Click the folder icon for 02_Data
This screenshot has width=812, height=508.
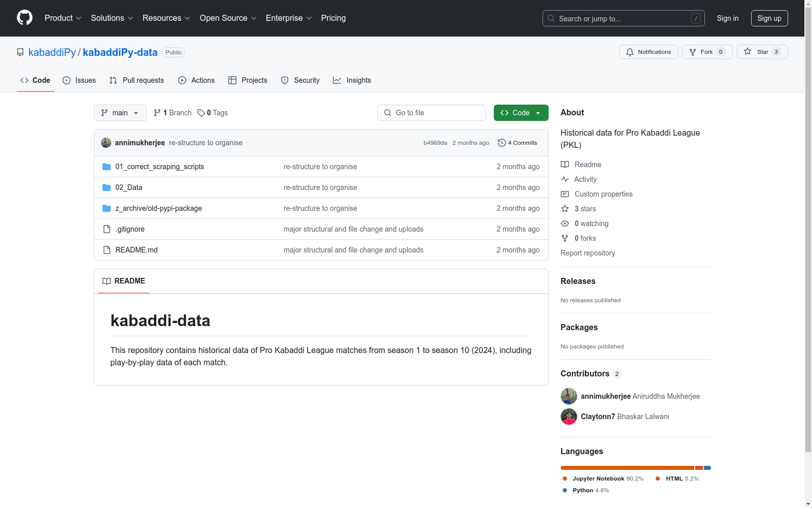point(107,187)
